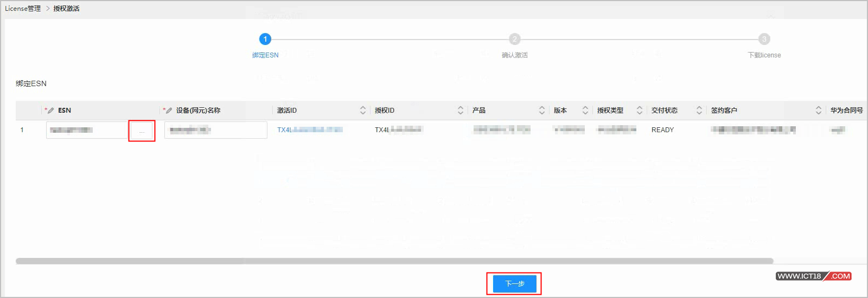This screenshot has width=868, height=298.
Task: Open the TX4L activation ID link
Action: (x=309, y=130)
